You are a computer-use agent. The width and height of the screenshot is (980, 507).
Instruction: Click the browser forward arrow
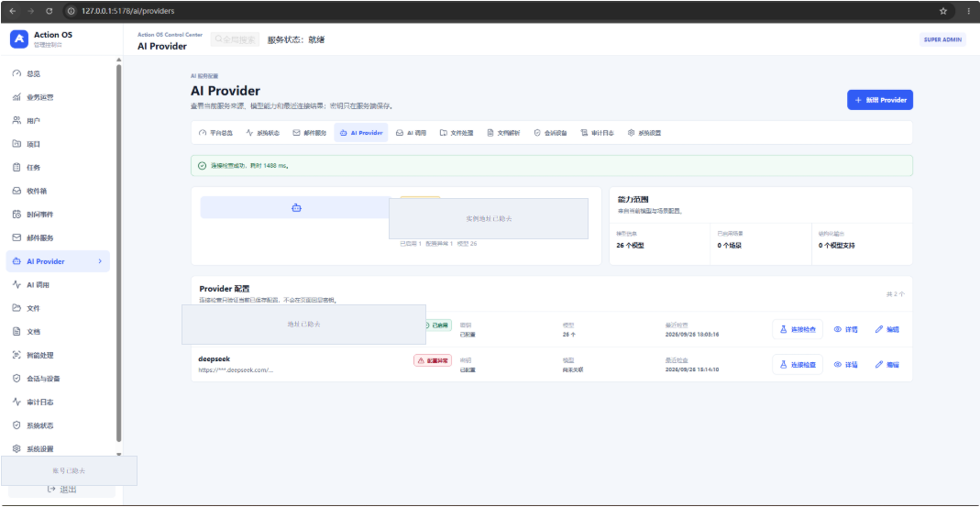30,11
